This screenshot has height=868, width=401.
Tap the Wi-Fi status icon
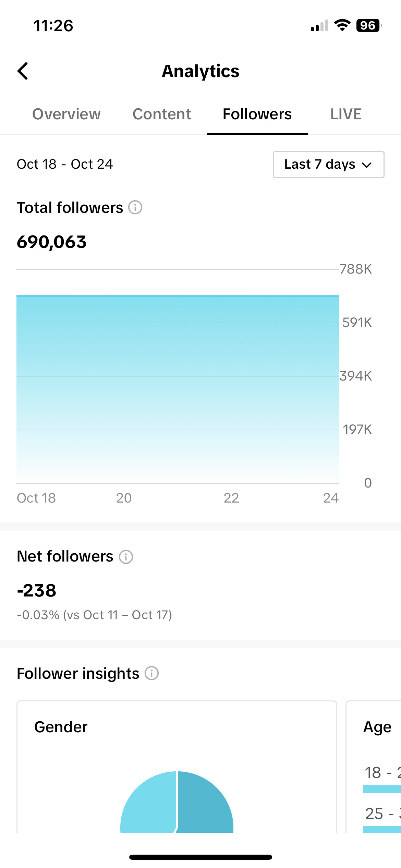pyautogui.click(x=342, y=25)
